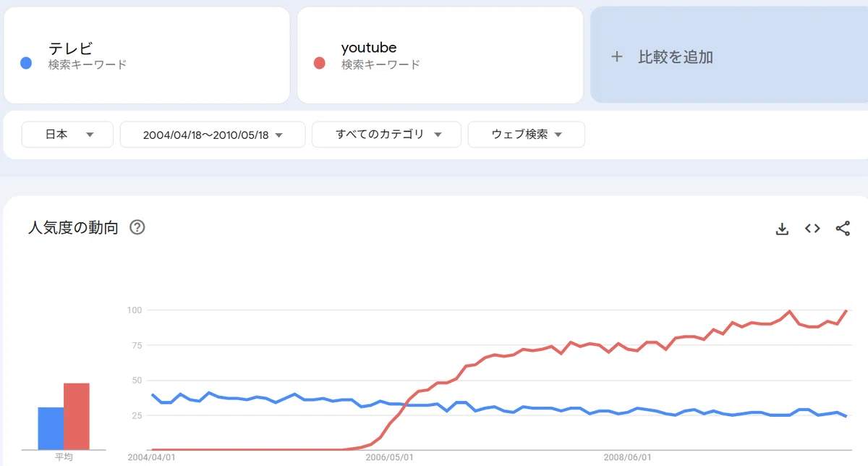Click the 2008/06/01 axis label

628,457
